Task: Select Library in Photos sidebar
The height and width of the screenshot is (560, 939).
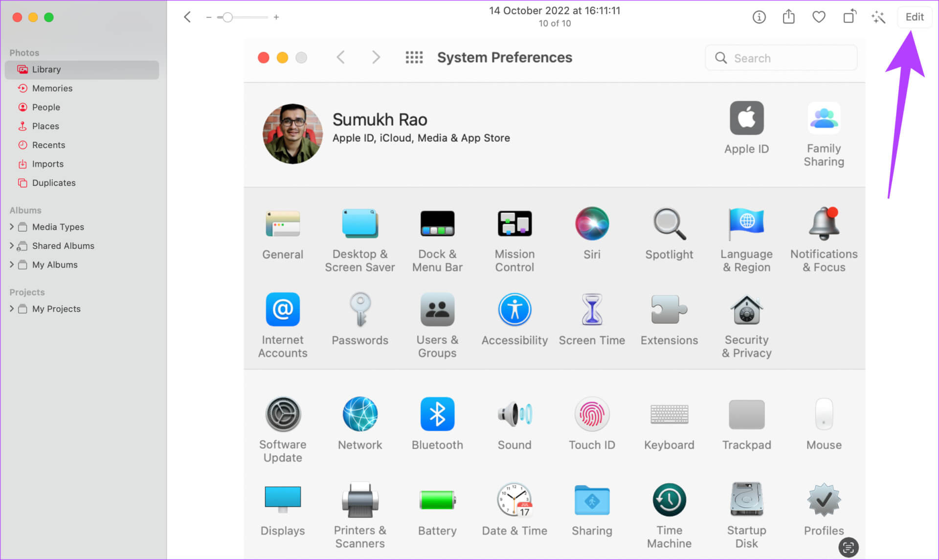Action: click(x=82, y=69)
